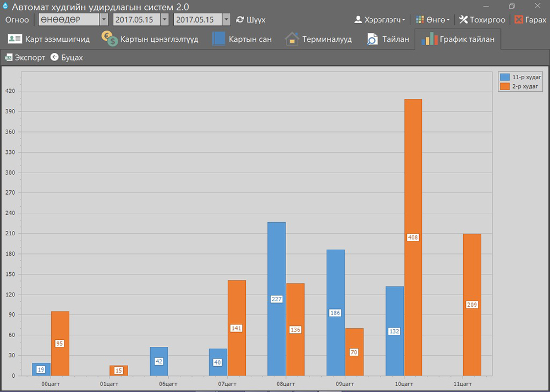Select the orange 07цагт bar
Viewport: 550px width, 392px height.
[x=237, y=328]
